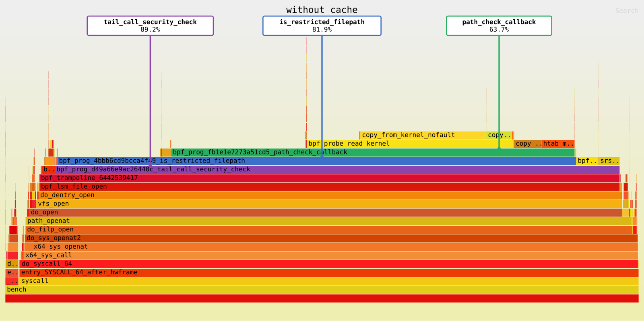The width and height of the screenshot is (644, 321).
Task: Select the bpf_prog is_restricted_filepath frame
Action: 317,161
